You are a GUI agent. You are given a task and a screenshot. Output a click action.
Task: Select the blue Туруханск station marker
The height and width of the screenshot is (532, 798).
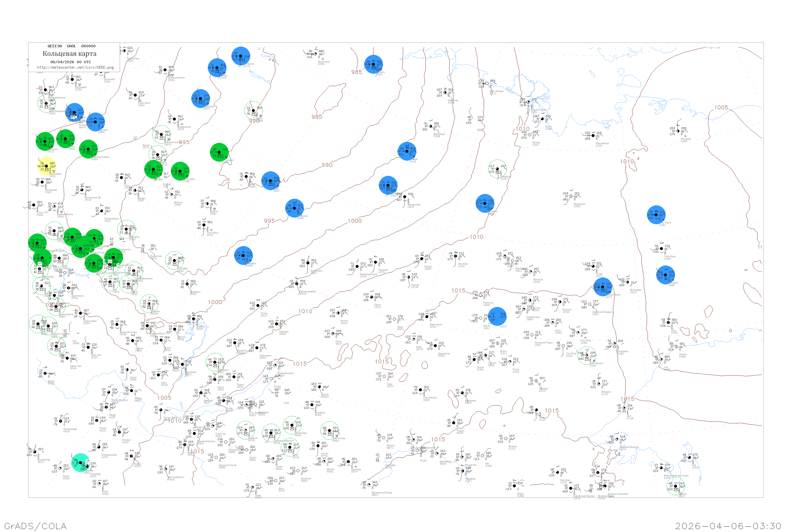click(x=201, y=98)
